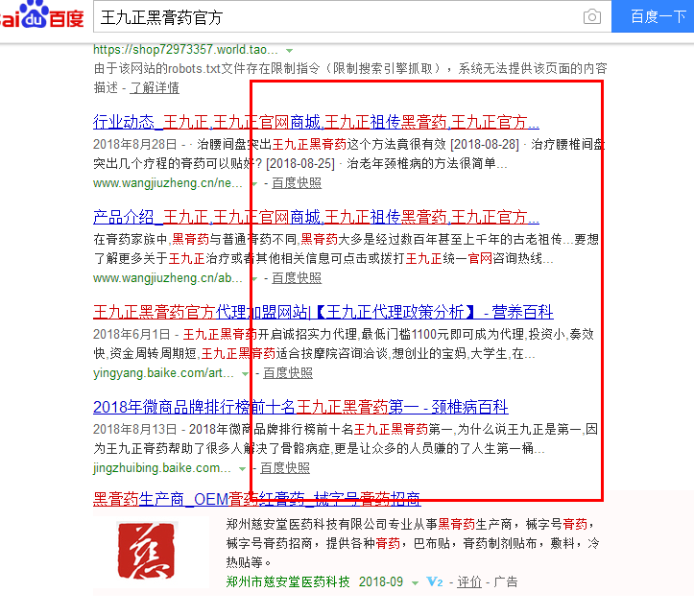This screenshot has width=694, height=616.
Task: Open the 了解详情 link
Action: tap(155, 87)
